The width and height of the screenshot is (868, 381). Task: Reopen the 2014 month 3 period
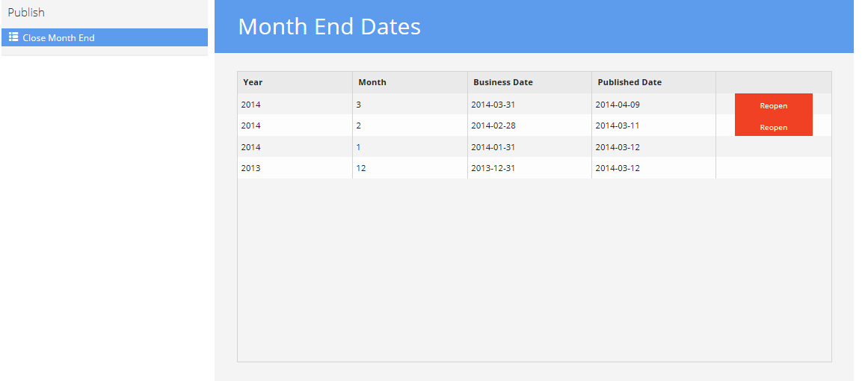(x=773, y=105)
